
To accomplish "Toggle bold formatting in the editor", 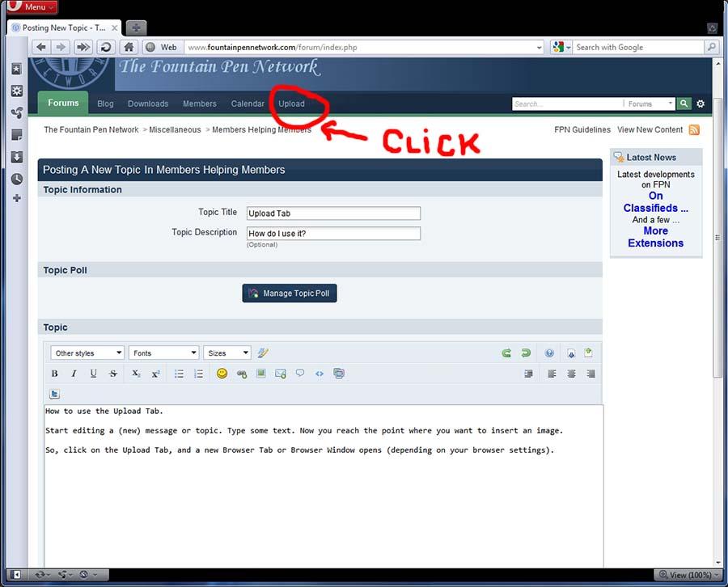I will coord(54,374).
